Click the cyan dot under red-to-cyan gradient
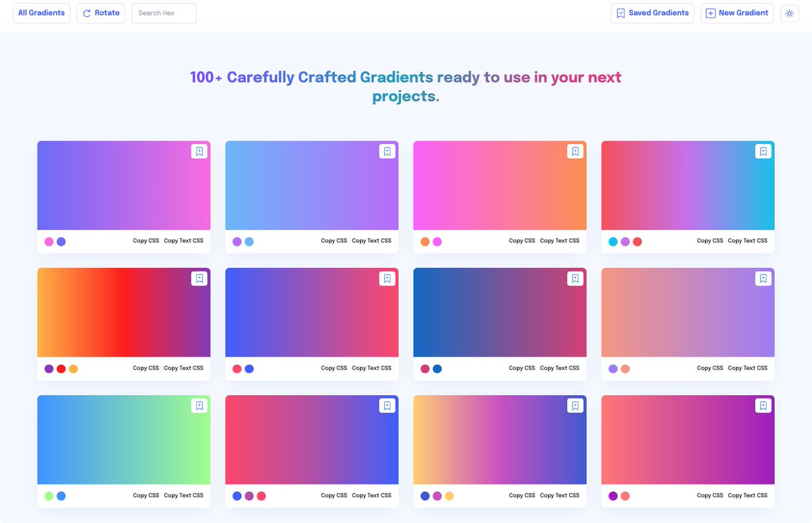 613,242
